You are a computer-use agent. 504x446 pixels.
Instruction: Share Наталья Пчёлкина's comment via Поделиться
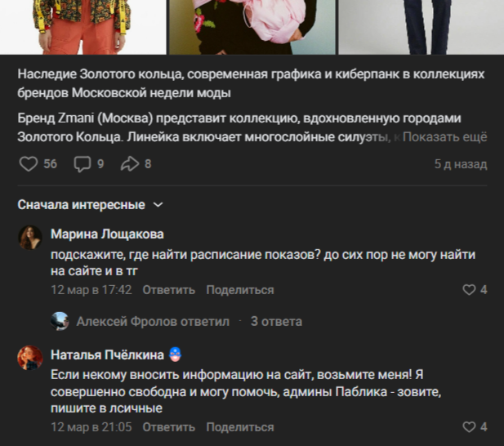240,427
